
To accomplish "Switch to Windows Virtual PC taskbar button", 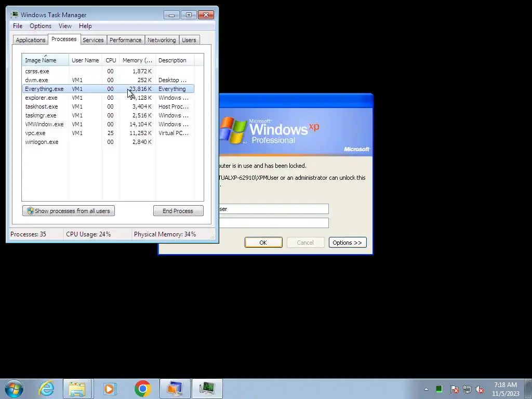I will pos(175,389).
